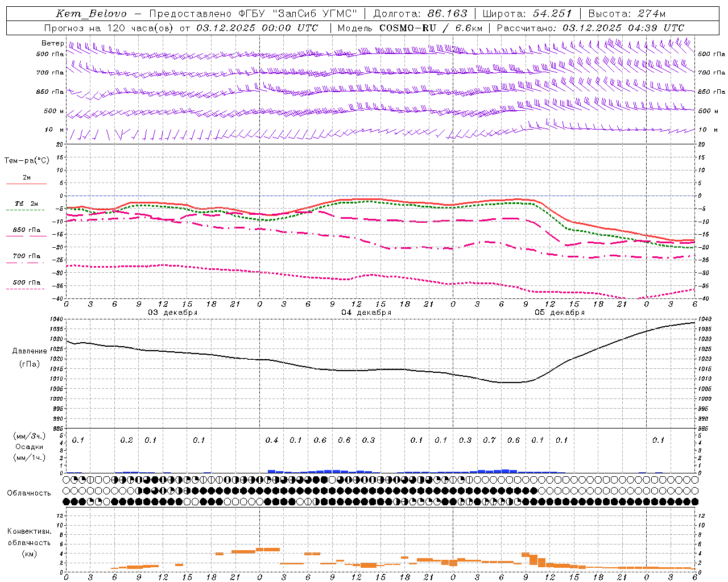Click the Рассчитано: 03.12.2025 04:39 UTC text
This screenshot has width=728, height=582.
click(x=590, y=28)
